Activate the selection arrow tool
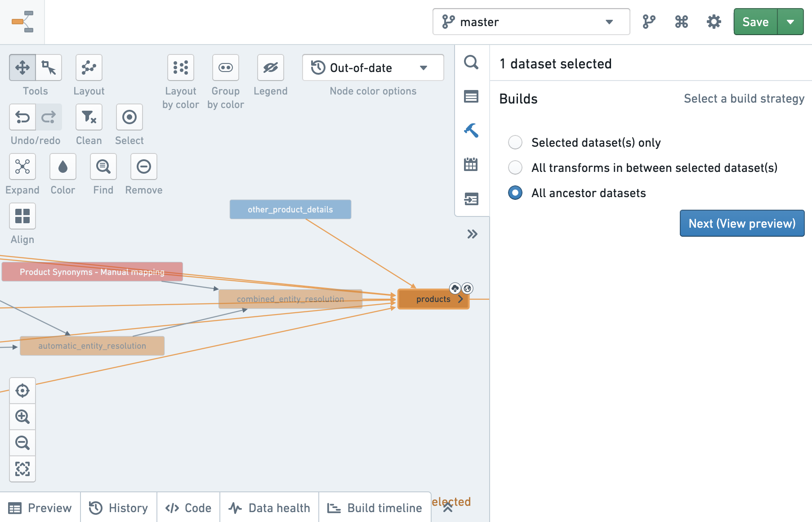The height and width of the screenshot is (522, 812). 49,67
